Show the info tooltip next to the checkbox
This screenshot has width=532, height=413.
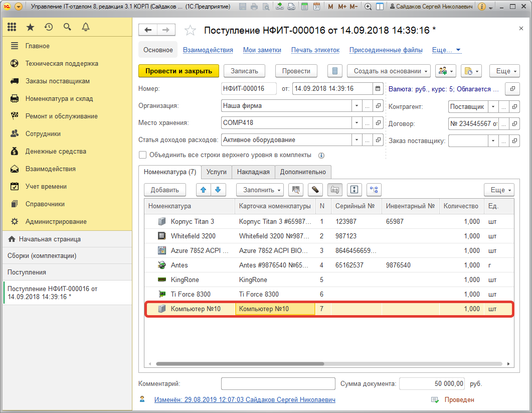pos(321,156)
